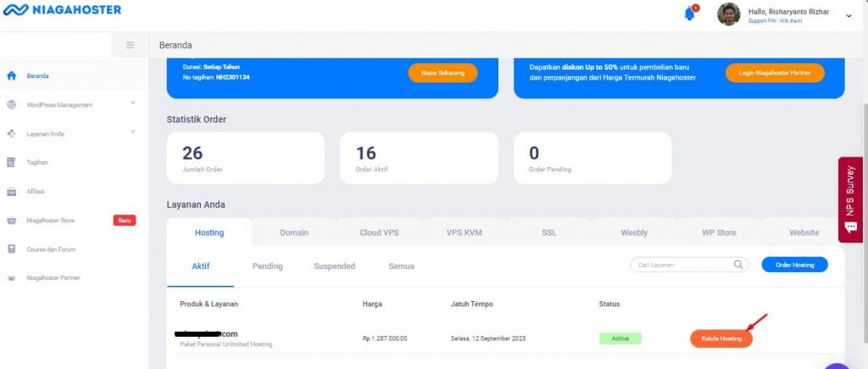The height and width of the screenshot is (369, 868).
Task: Open Niagahoster Store basket icon
Action: (x=11, y=221)
